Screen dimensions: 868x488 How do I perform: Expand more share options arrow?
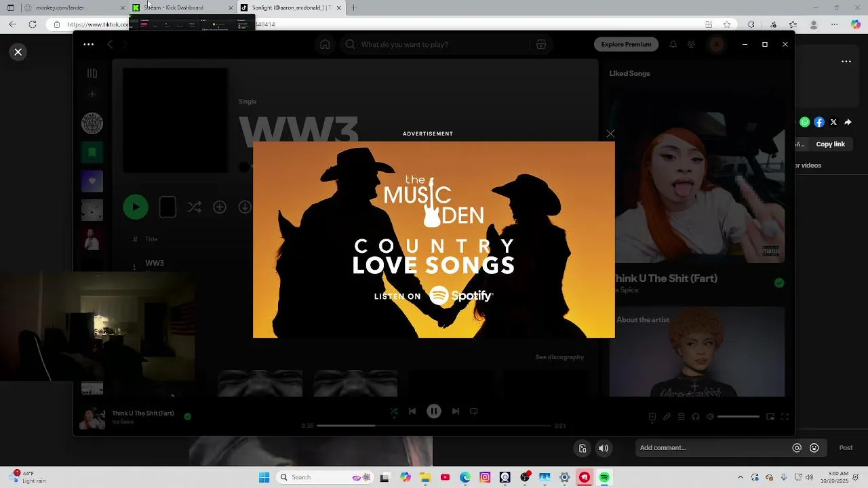point(848,122)
